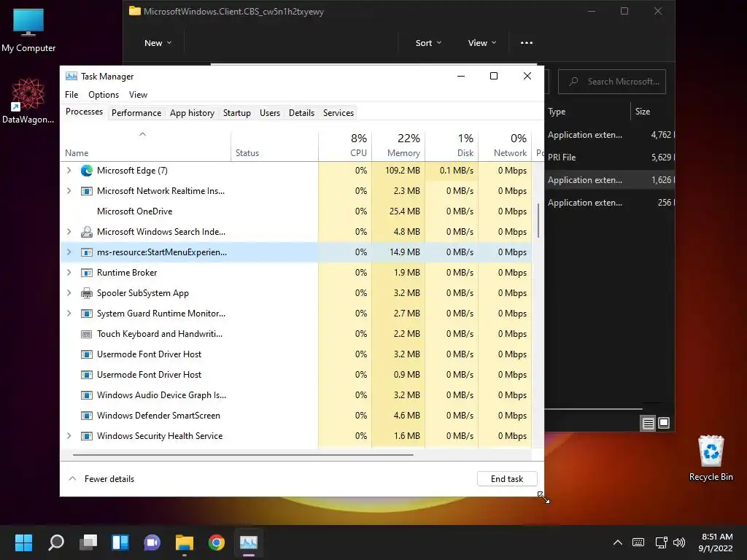Image resolution: width=747 pixels, height=560 pixels.
Task: Click the End task button
Action: (x=507, y=479)
